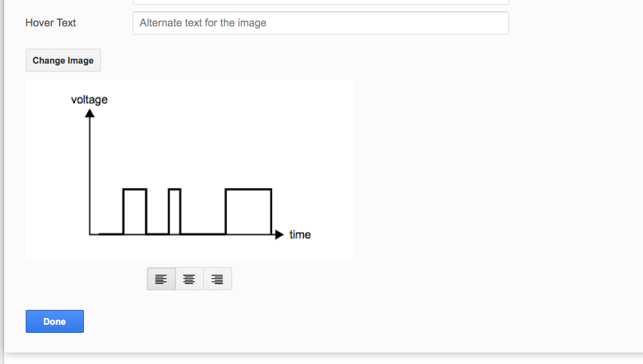Click the time axis arrowhead
643x364 pixels.
tap(280, 235)
